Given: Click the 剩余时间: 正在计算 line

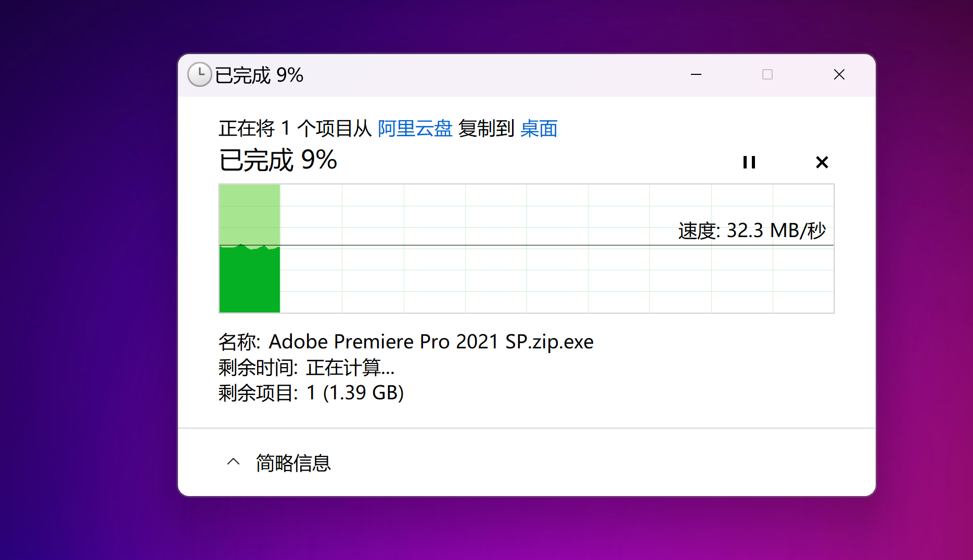Looking at the screenshot, I should [306, 368].
